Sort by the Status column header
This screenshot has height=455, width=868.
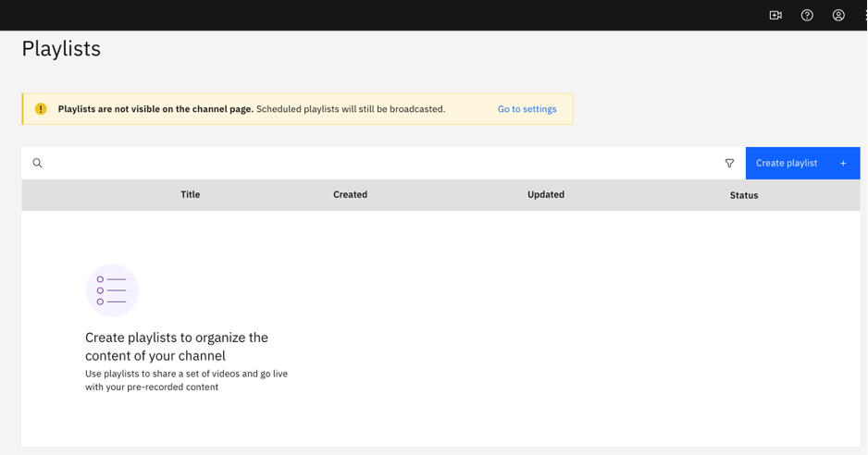tap(744, 195)
